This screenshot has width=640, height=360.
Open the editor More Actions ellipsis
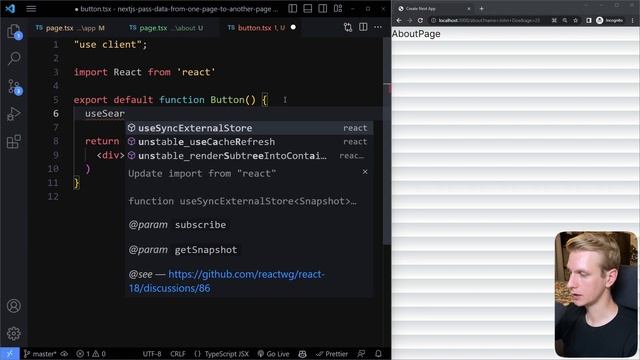(378, 27)
